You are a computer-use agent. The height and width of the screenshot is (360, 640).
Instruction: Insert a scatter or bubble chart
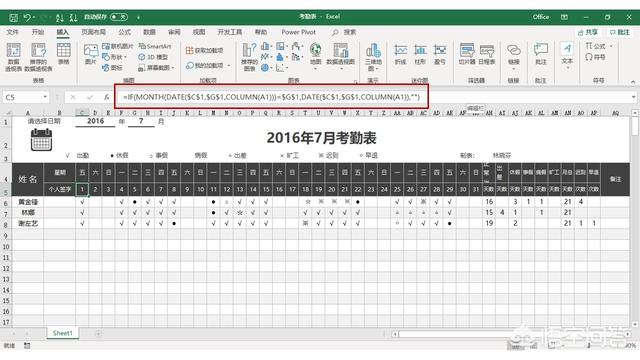point(281,67)
